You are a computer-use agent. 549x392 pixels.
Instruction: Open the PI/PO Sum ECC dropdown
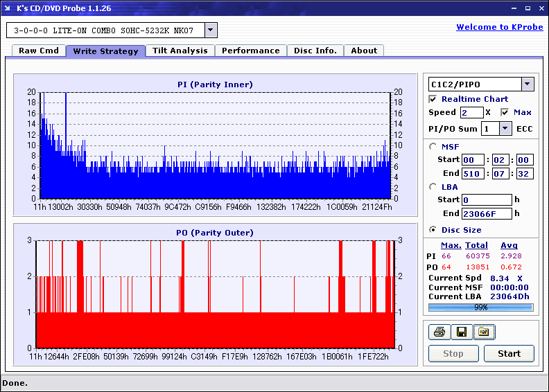(x=505, y=129)
